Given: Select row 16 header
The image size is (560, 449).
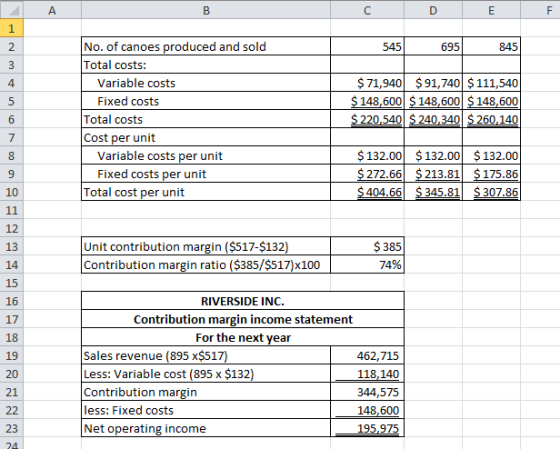Looking at the screenshot, I should coord(12,301).
